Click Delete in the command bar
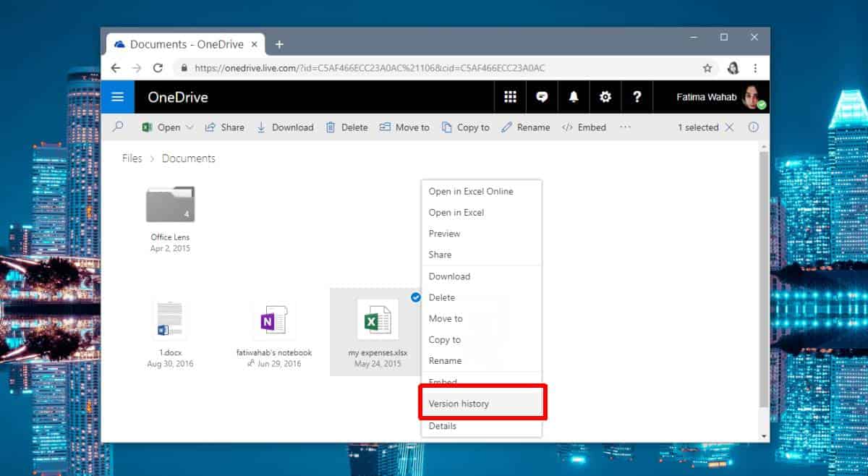 [x=346, y=127]
